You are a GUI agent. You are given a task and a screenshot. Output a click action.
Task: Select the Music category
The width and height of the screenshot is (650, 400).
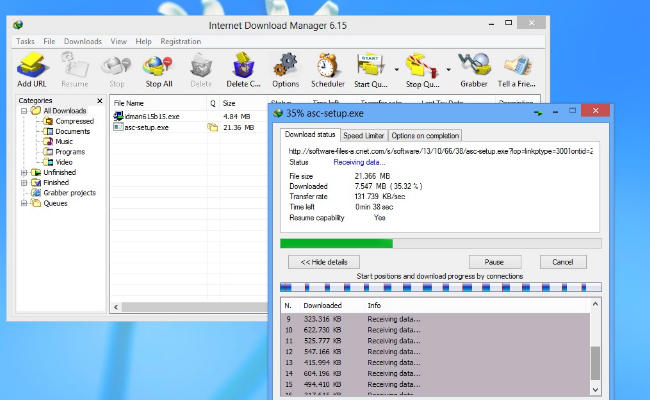(64, 141)
